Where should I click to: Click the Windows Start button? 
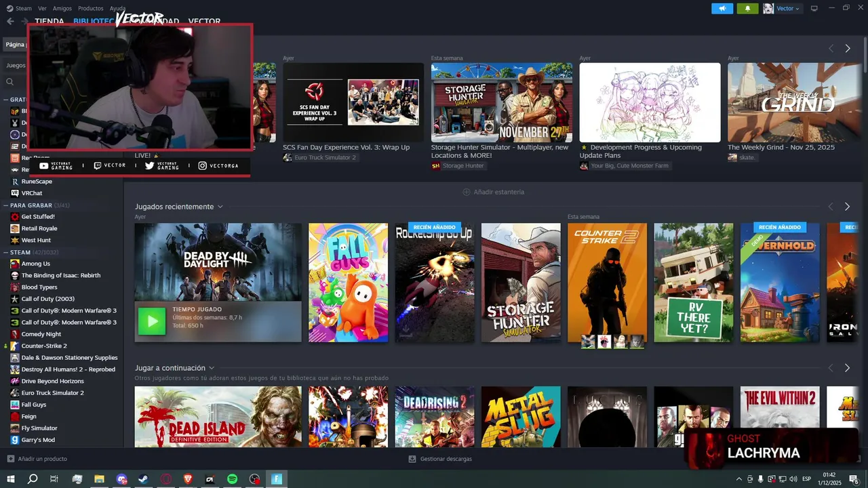coord(10,479)
